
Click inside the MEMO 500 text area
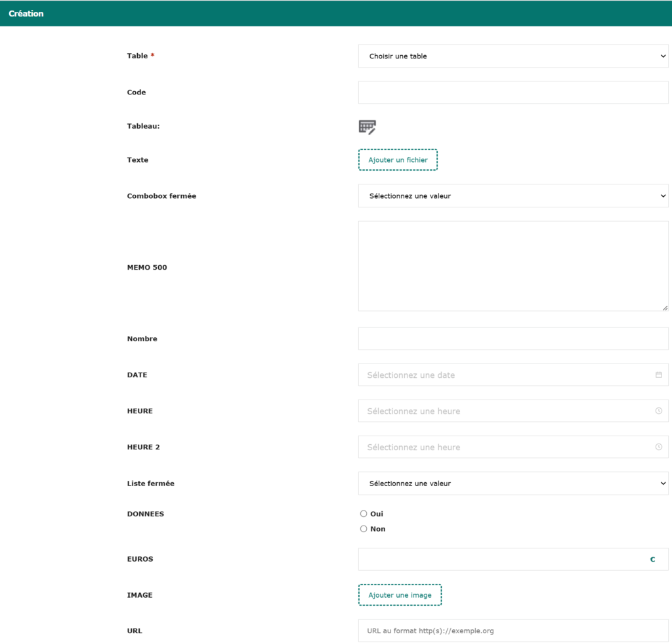point(513,266)
